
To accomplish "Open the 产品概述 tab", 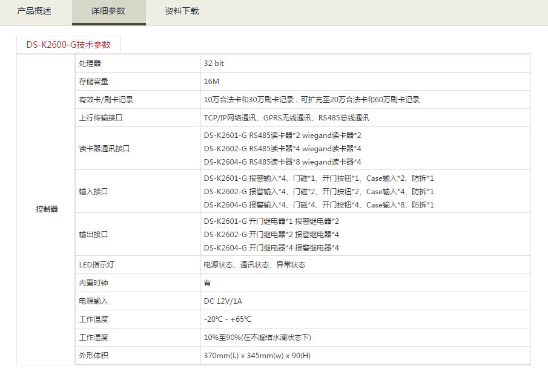I will [x=35, y=11].
